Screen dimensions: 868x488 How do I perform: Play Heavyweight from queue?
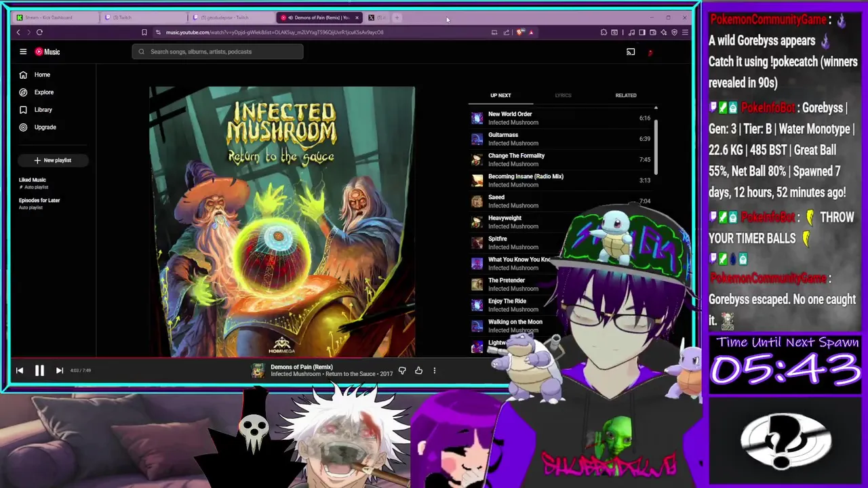pyautogui.click(x=519, y=222)
